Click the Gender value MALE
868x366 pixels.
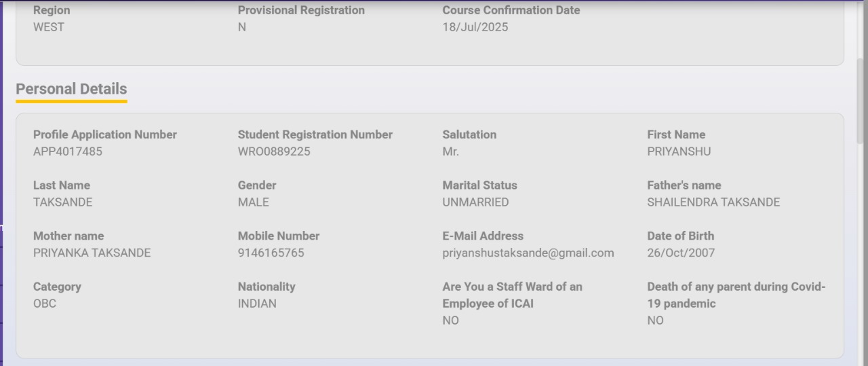point(253,202)
